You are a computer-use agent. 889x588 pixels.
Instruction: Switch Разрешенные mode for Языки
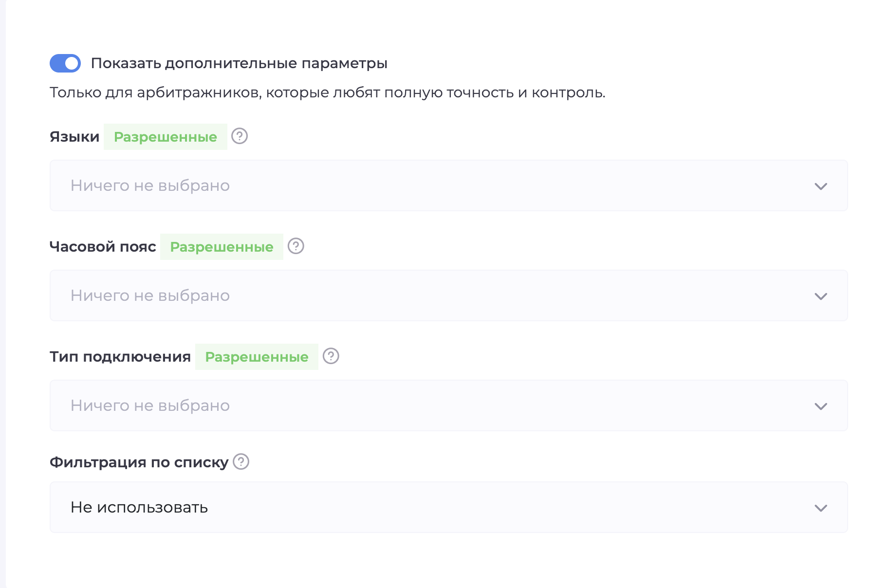coord(165,137)
